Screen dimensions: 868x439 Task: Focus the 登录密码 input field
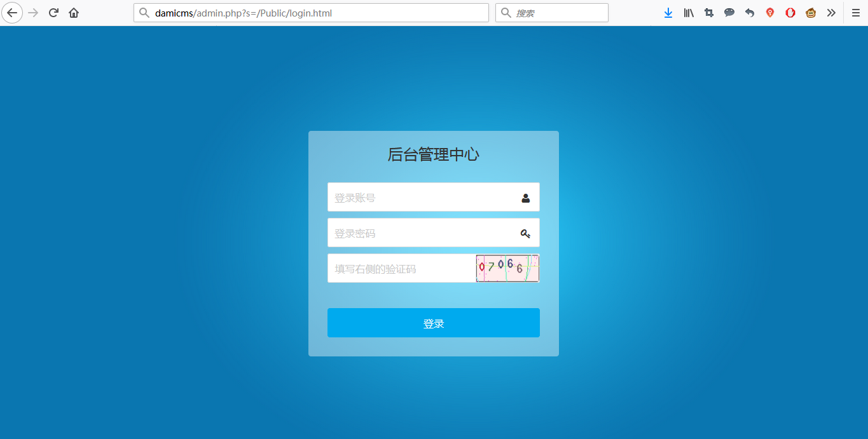[x=434, y=233]
